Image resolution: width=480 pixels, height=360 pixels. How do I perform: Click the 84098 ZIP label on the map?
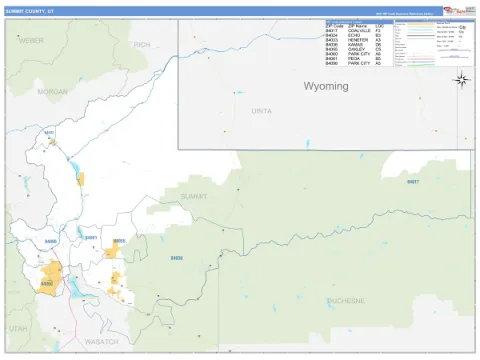pos(50,241)
